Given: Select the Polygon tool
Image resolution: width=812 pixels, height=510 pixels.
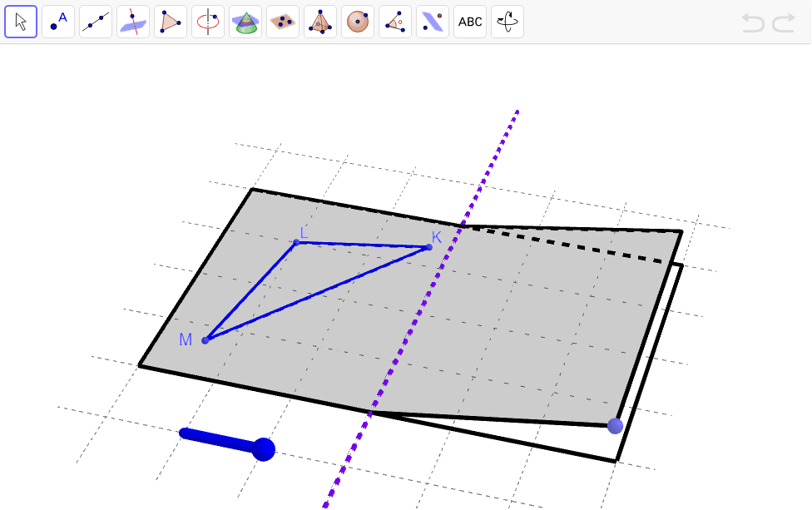Looking at the screenshot, I should pyautogui.click(x=171, y=22).
